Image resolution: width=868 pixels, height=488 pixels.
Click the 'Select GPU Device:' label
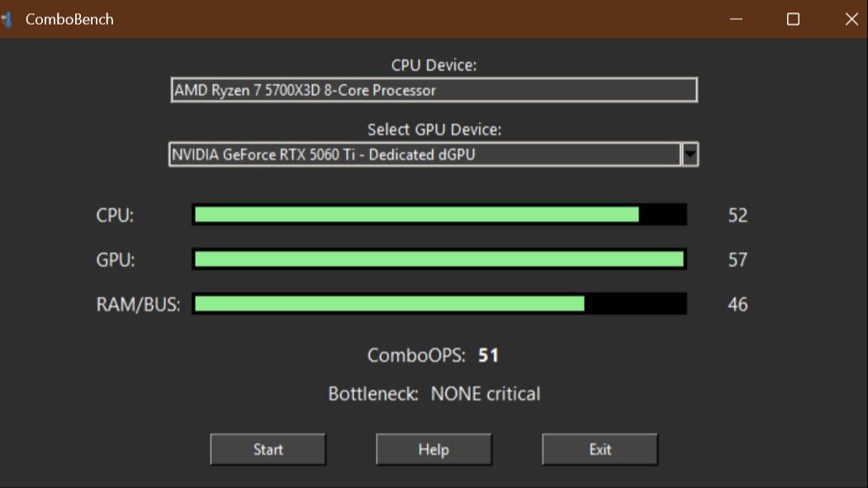pos(434,130)
